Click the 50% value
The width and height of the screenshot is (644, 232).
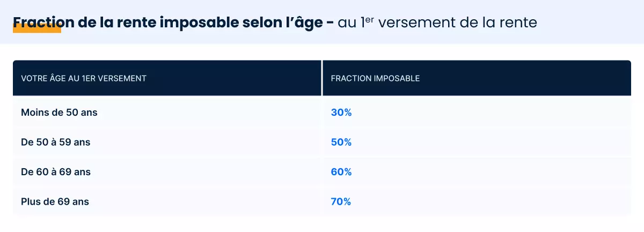pyautogui.click(x=341, y=143)
